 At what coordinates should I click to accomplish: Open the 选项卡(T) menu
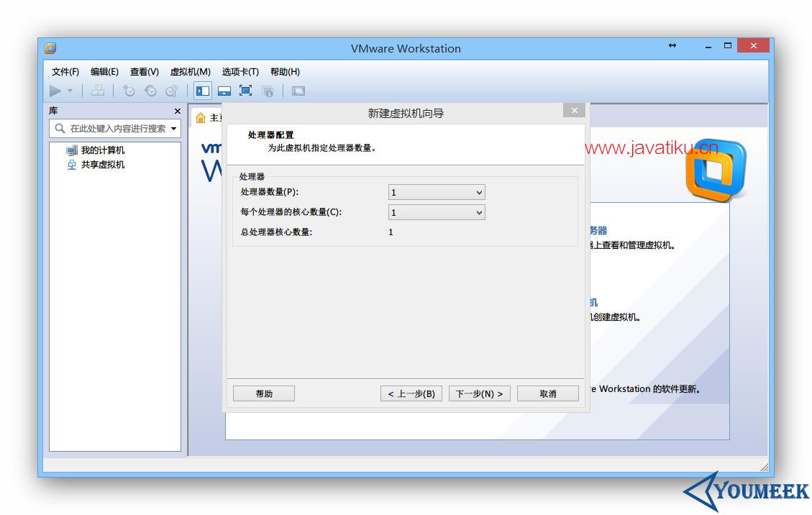click(240, 71)
